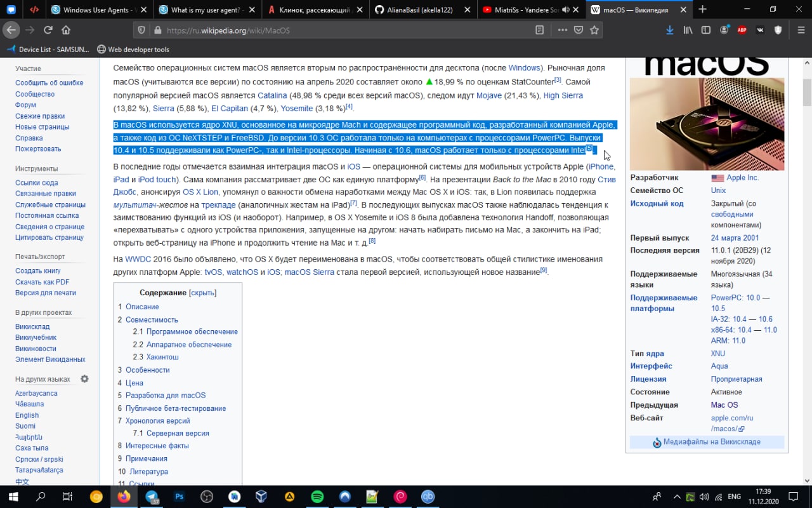Open VirtualBox from the taskbar

coord(261,497)
